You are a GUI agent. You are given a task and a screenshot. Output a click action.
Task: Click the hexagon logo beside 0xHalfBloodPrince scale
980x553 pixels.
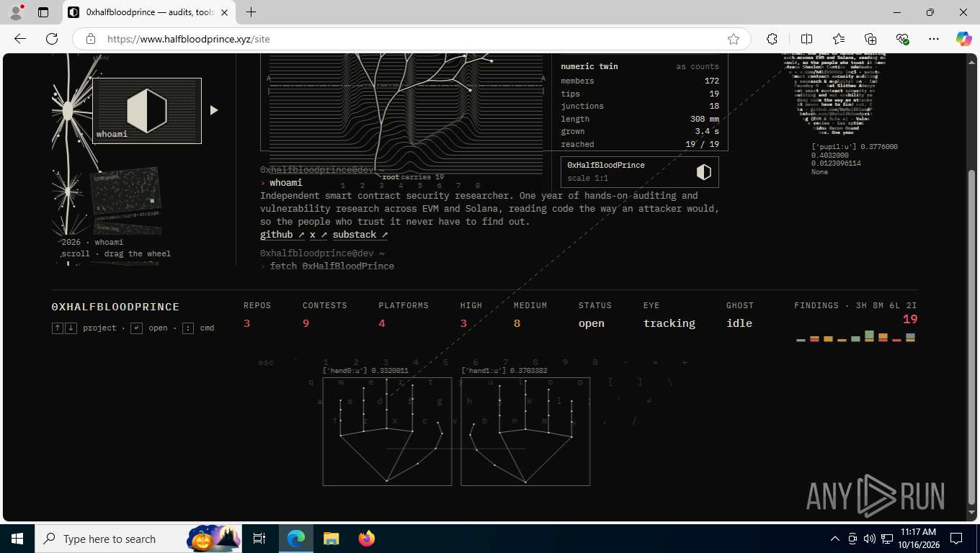(704, 171)
